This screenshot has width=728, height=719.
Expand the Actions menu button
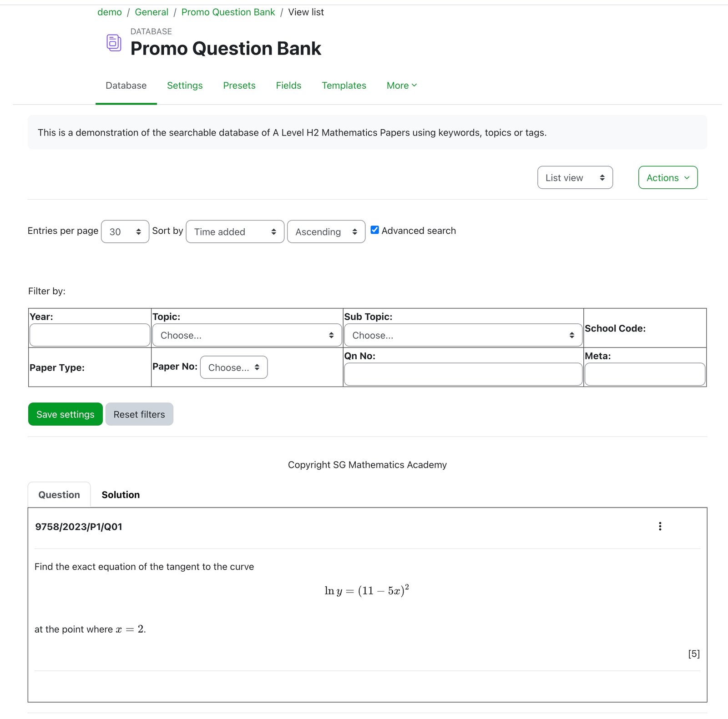[667, 178]
